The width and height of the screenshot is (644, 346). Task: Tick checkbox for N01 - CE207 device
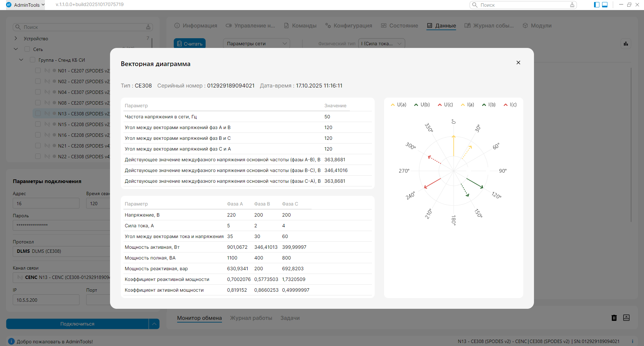(38, 71)
